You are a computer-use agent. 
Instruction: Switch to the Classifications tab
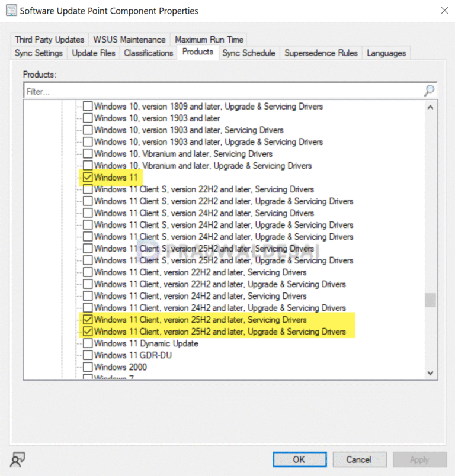tap(148, 53)
